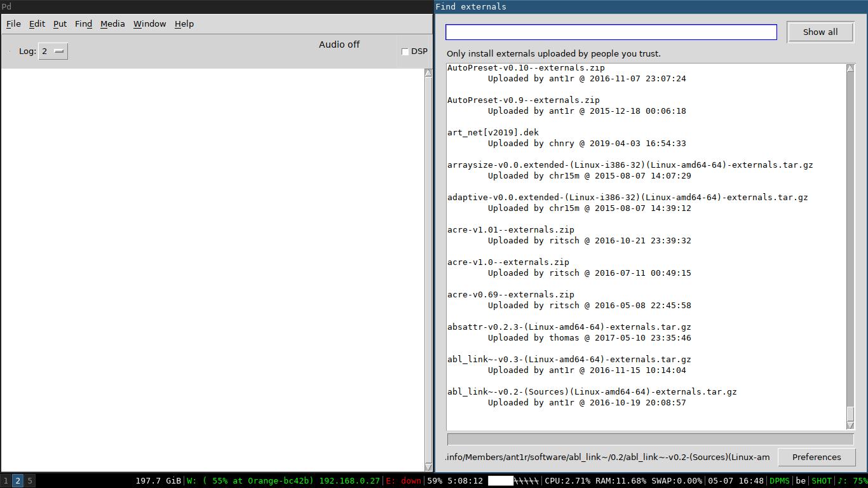Click the download progress bar
Viewport: 868px width, 488px height.
click(x=651, y=439)
